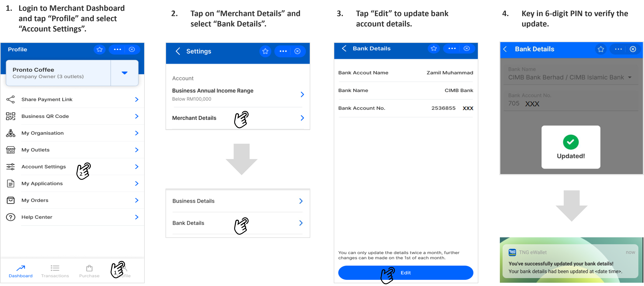Toggle the favourite star on Profile screen
This screenshot has width=644, height=286.
pyautogui.click(x=100, y=49)
